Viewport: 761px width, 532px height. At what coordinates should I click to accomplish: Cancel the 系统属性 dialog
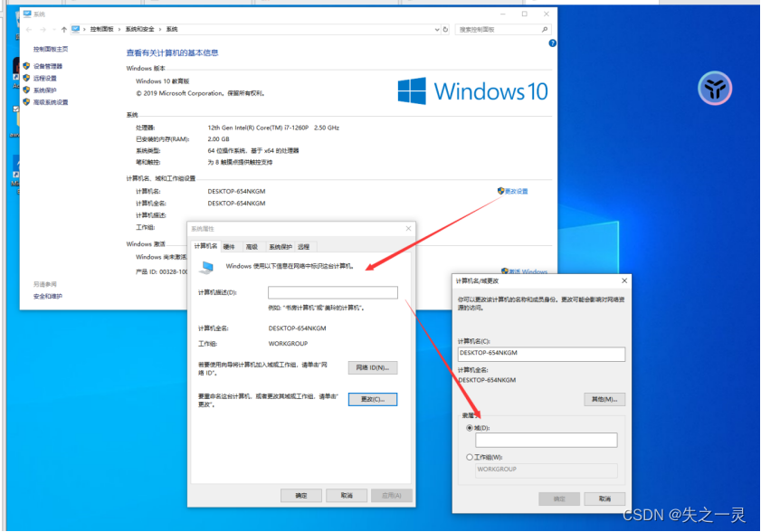[x=347, y=496]
